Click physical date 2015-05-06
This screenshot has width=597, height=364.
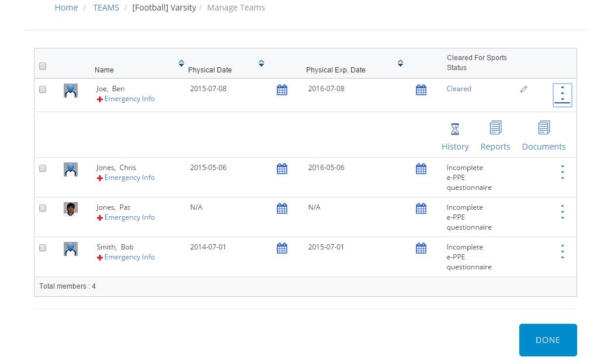209,168
